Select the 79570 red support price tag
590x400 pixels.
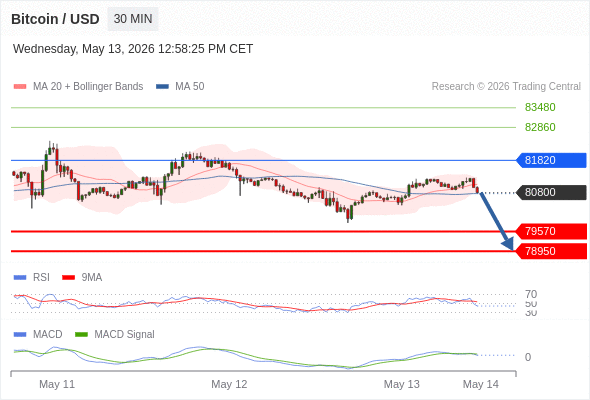point(551,231)
